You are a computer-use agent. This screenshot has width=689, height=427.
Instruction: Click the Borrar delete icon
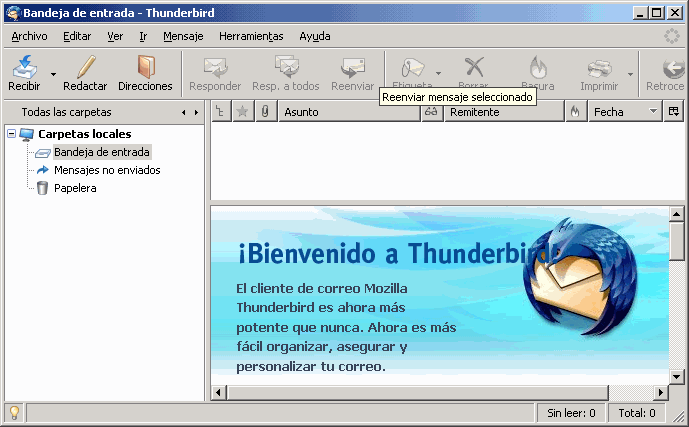474,67
